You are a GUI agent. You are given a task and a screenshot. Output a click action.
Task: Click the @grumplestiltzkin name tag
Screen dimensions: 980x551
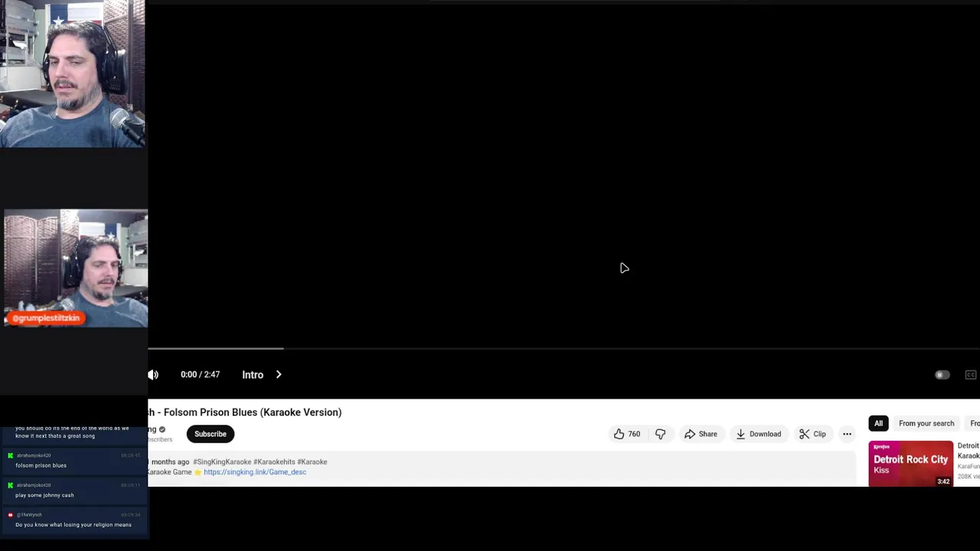pyautogui.click(x=46, y=318)
